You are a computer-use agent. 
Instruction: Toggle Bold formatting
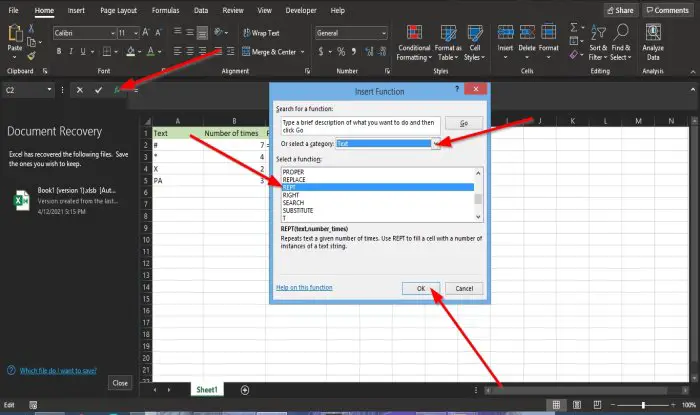(59, 52)
